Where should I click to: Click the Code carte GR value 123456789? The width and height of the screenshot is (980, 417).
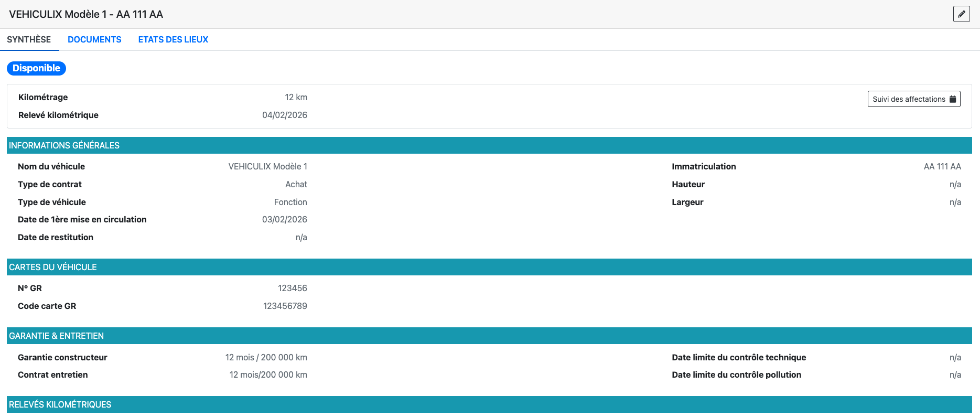pyautogui.click(x=285, y=306)
